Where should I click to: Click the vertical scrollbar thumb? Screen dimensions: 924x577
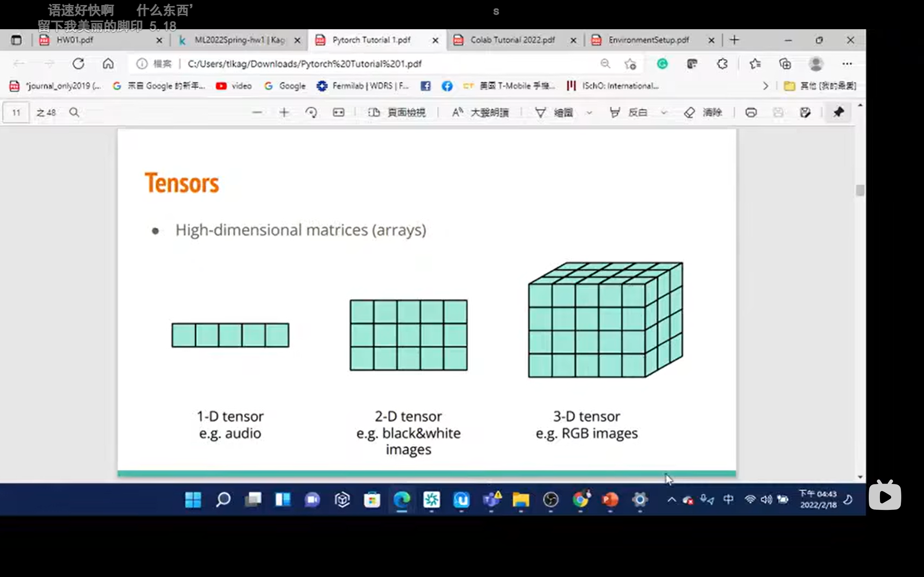[x=860, y=190]
